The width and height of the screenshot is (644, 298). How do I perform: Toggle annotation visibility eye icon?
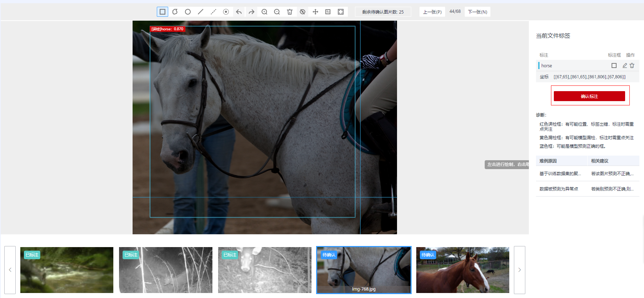(303, 12)
